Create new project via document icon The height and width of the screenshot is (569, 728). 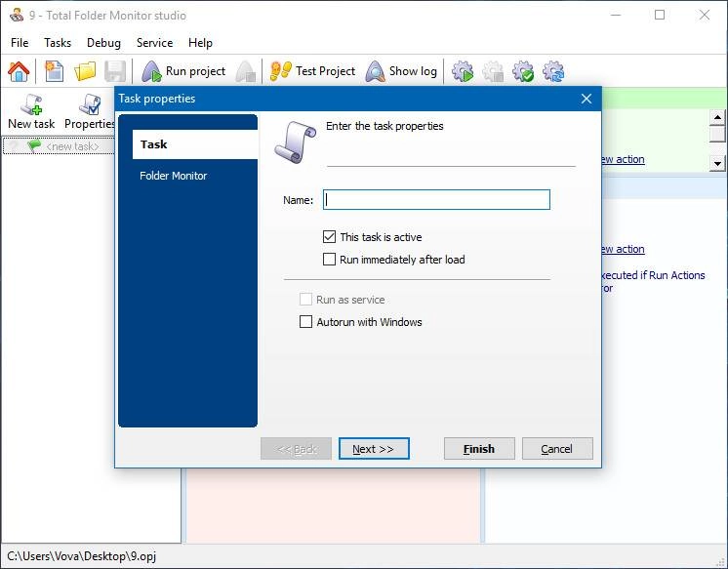54,71
